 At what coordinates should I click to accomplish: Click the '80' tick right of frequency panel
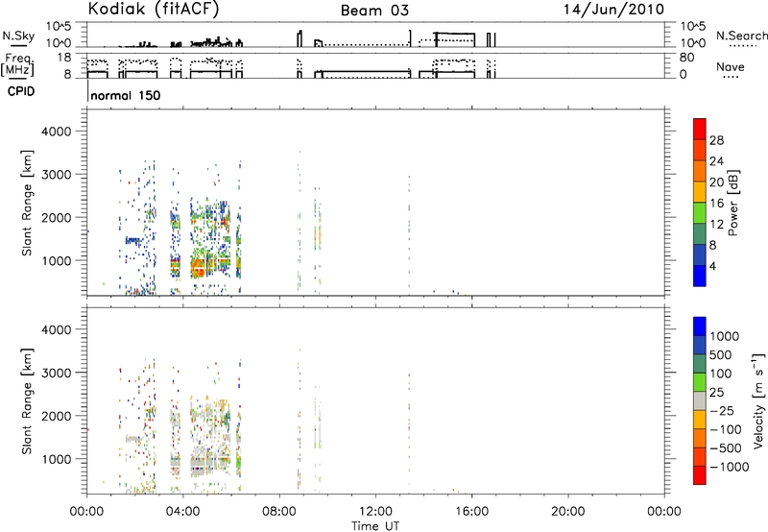[x=686, y=58]
